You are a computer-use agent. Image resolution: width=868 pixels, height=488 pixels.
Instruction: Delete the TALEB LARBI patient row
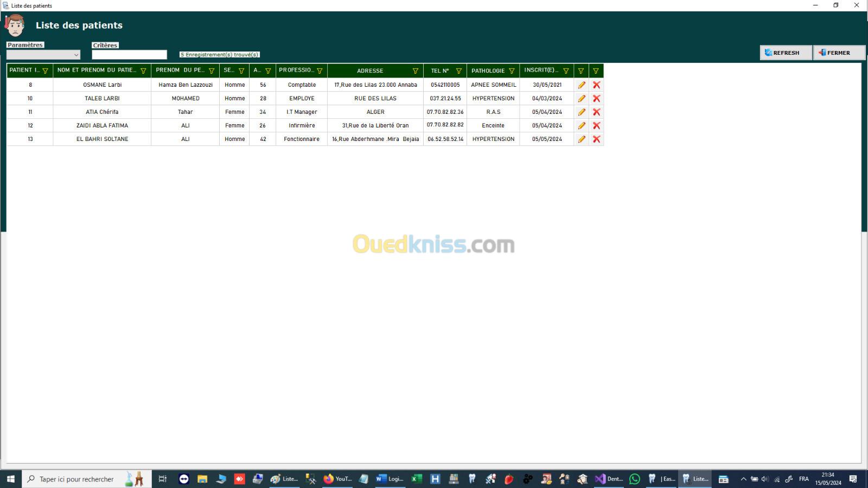(x=596, y=99)
